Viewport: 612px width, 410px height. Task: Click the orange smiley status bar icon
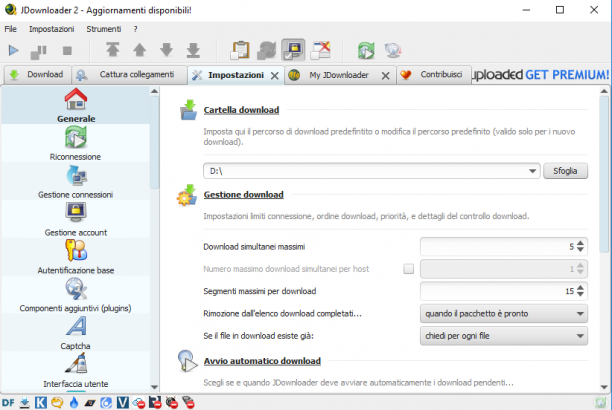(x=57, y=403)
